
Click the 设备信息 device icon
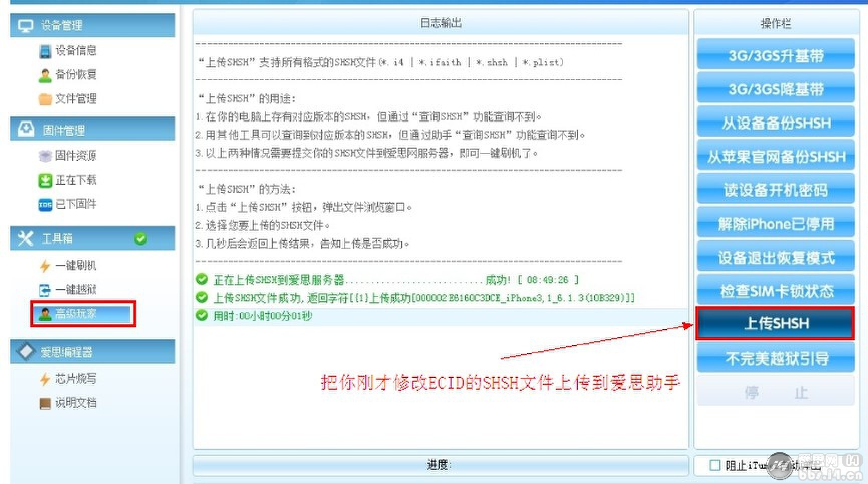click(45, 51)
